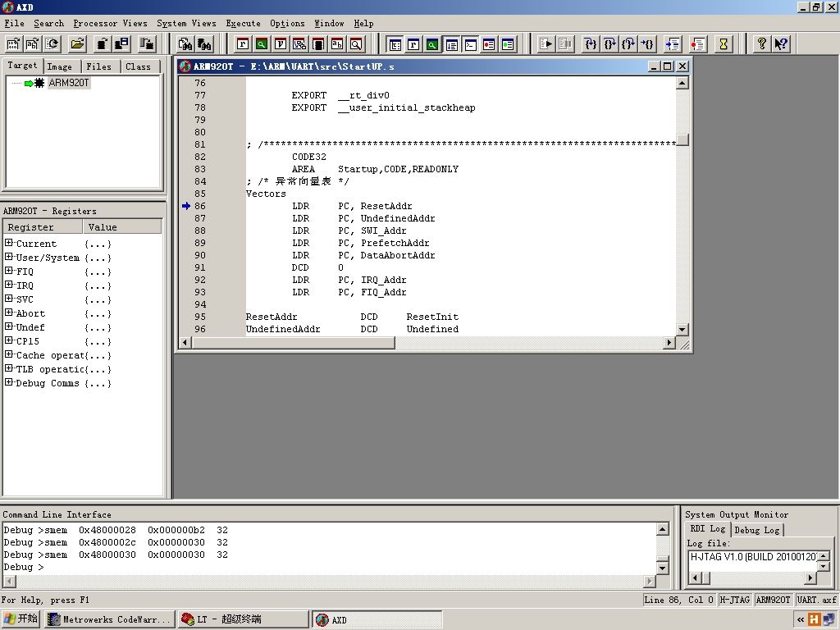Click the first binoculars search icon
This screenshot has height=630, width=840.
(185, 44)
